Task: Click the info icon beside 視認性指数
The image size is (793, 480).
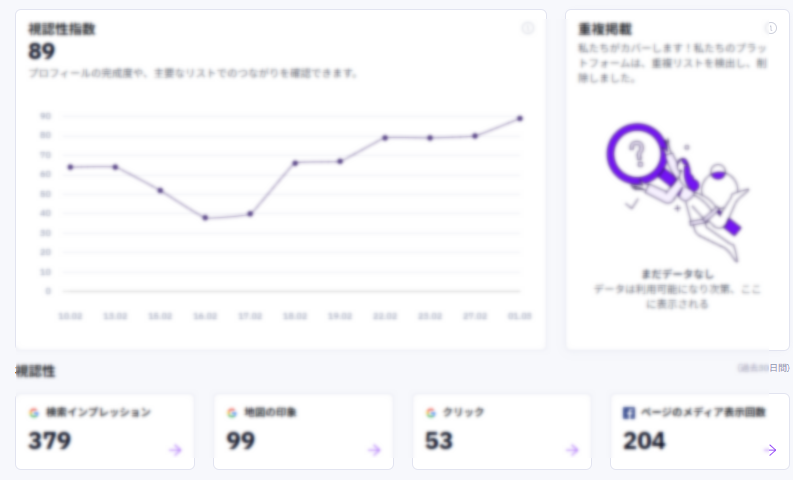Action: tap(528, 29)
